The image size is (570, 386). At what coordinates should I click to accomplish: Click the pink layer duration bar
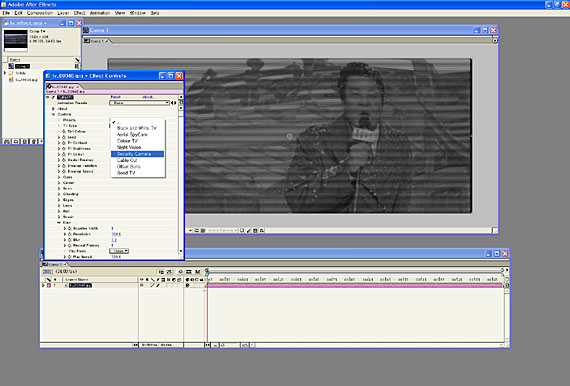pyautogui.click(x=355, y=286)
